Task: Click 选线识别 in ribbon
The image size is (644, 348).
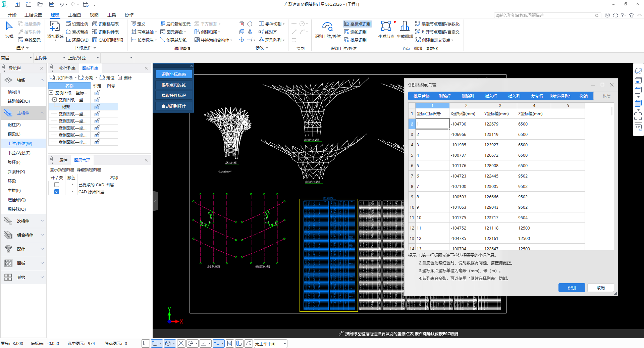Action: 355,32
